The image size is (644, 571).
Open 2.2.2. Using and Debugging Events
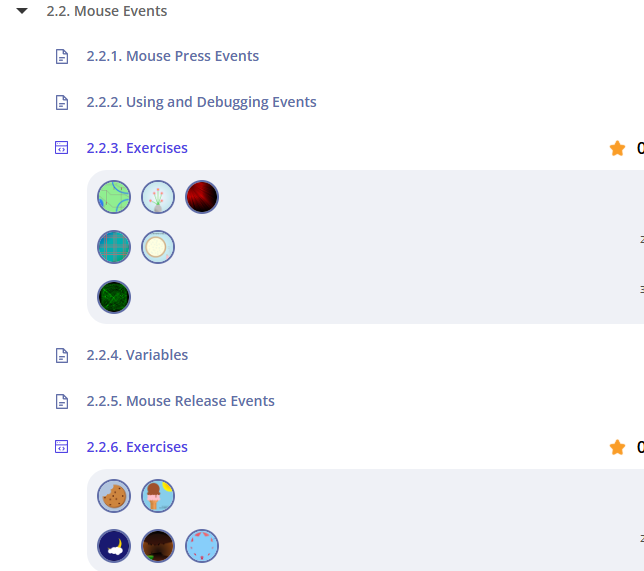coord(201,102)
